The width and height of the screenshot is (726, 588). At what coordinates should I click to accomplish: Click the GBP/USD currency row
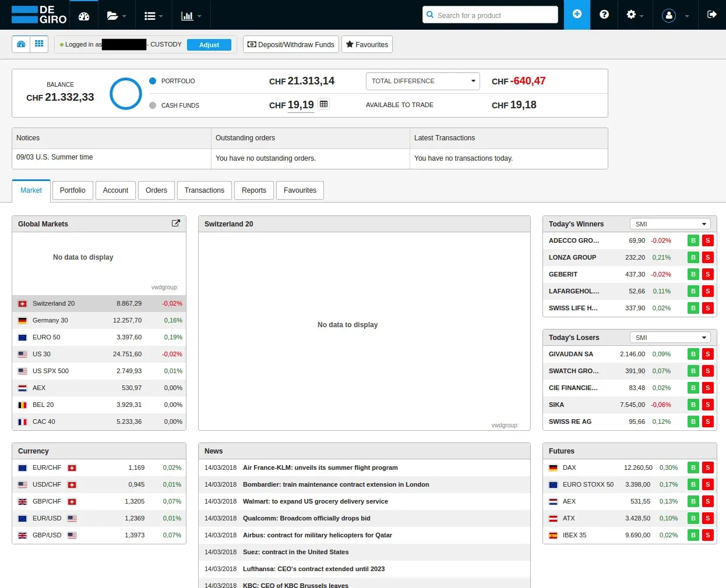pos(99,535)
